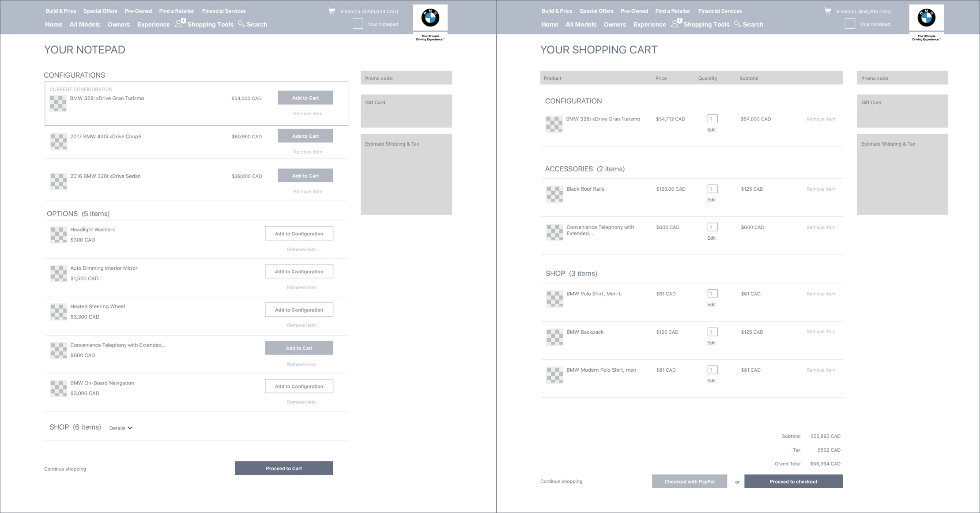Toggle Your Notepad checkbox in left header
Viewport: 980px width, 513px height.
[x=358, y=24]
